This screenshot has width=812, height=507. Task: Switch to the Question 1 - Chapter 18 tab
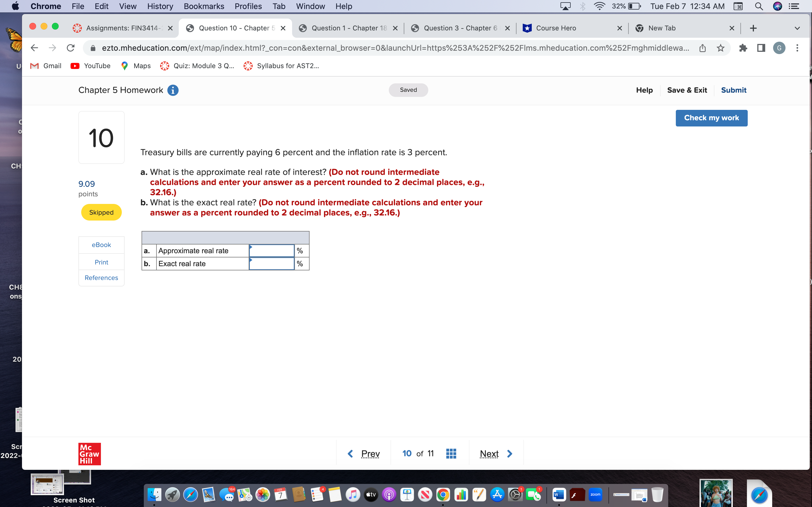coord(348,28)
